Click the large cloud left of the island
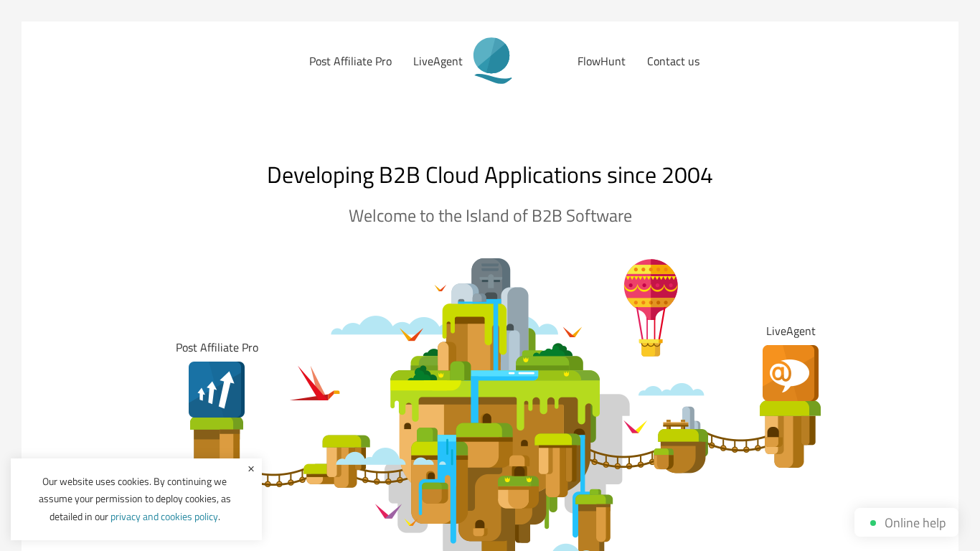The width and height of the screenshot is (980, 551). tap(373, 326)
